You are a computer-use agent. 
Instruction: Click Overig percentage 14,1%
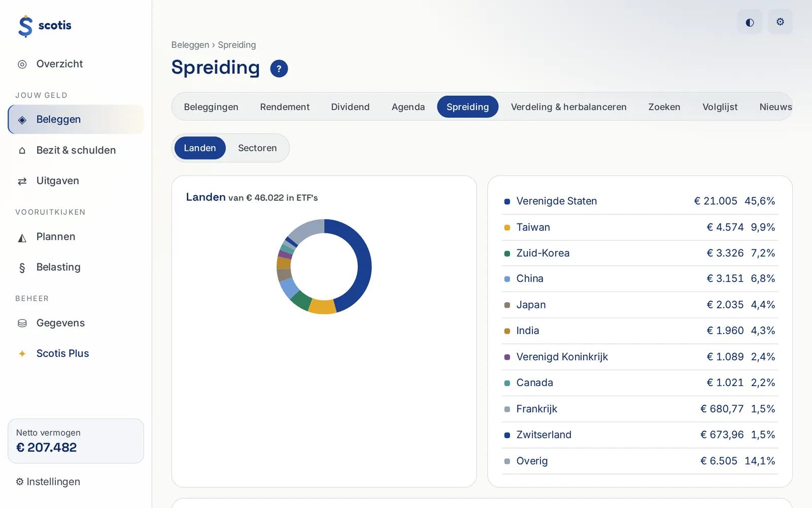click(760, 461)
